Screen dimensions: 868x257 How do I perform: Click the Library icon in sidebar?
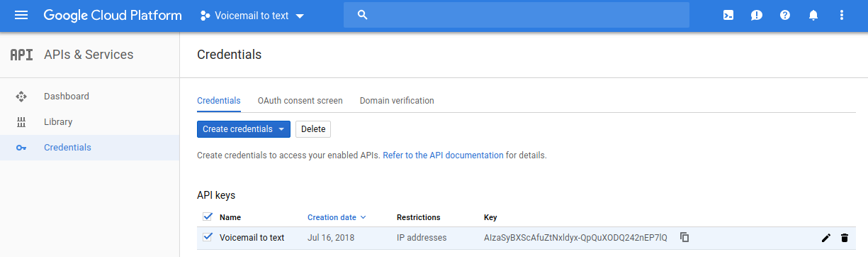click(21, 121)
